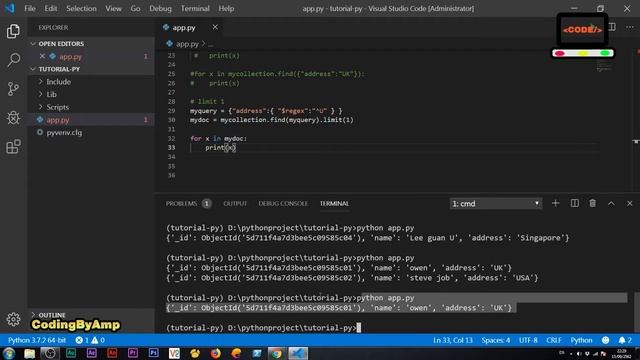Open the File menu
This screenshot has width=640, height=360.
[x=30, y=8]
